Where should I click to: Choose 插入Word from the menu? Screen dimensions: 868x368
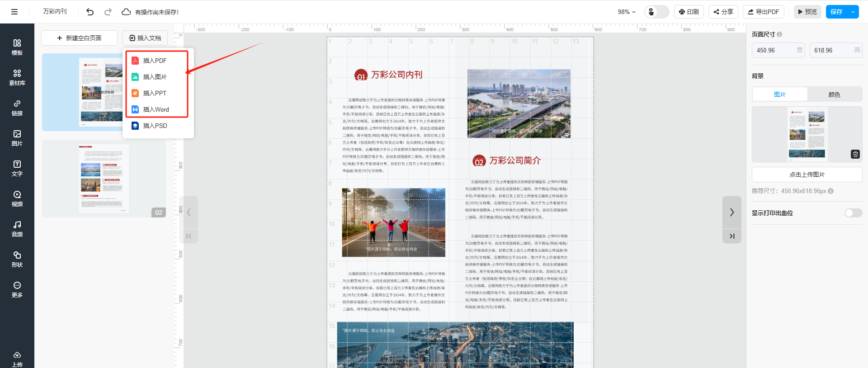tap(156, 109)
